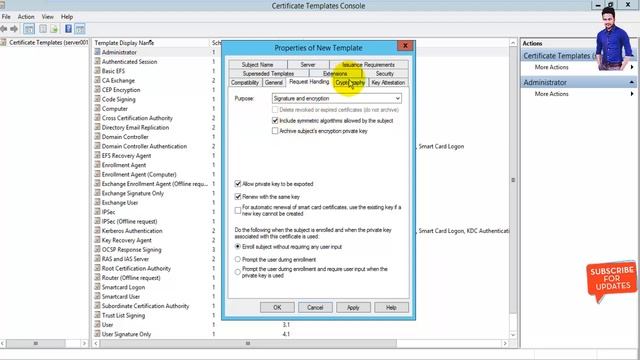
Task: Click the template list's up scroll arrow
Action: click(513, 42)
